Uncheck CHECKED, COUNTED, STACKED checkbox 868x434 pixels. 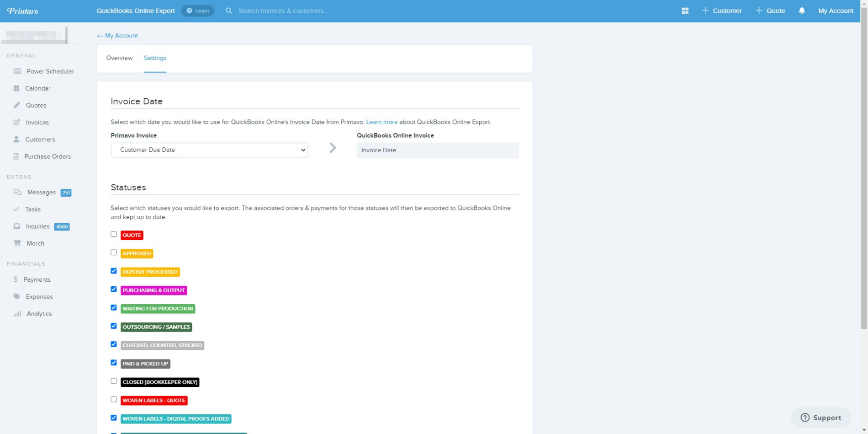(114, 344)
